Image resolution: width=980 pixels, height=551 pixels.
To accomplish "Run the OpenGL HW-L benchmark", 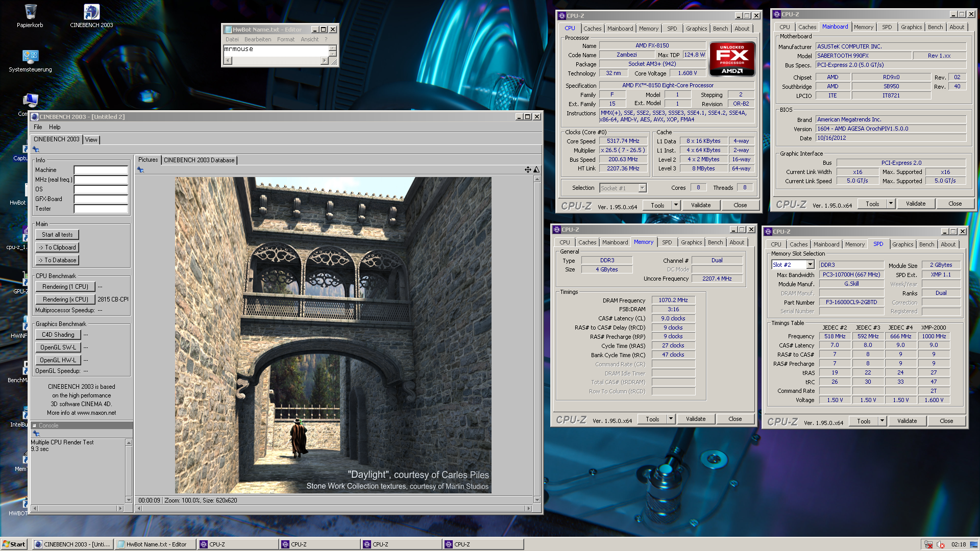I will pos(58,360).
